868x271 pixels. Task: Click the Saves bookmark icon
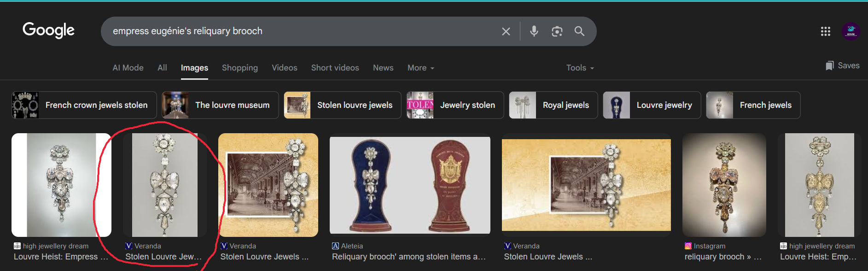pos(830,66)
